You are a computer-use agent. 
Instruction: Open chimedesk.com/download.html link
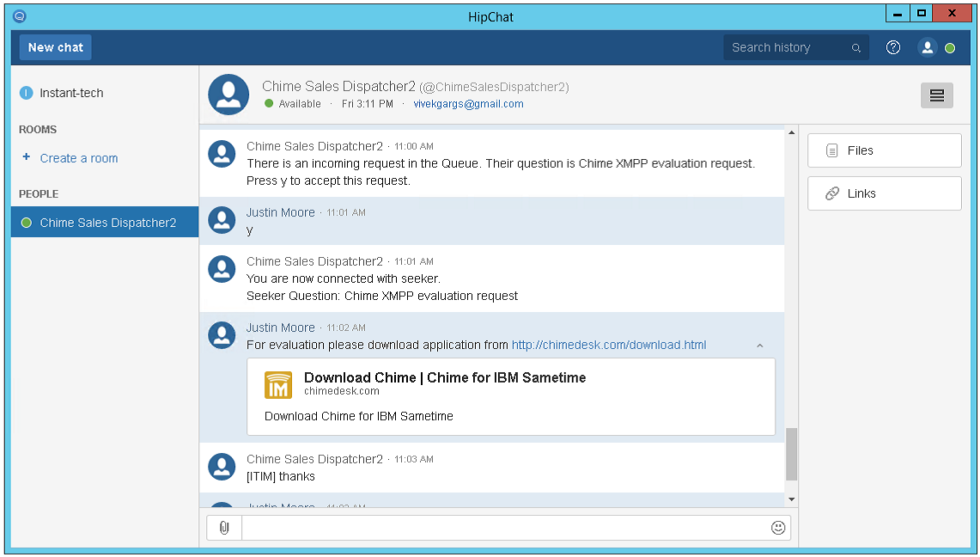coord(609,345)
